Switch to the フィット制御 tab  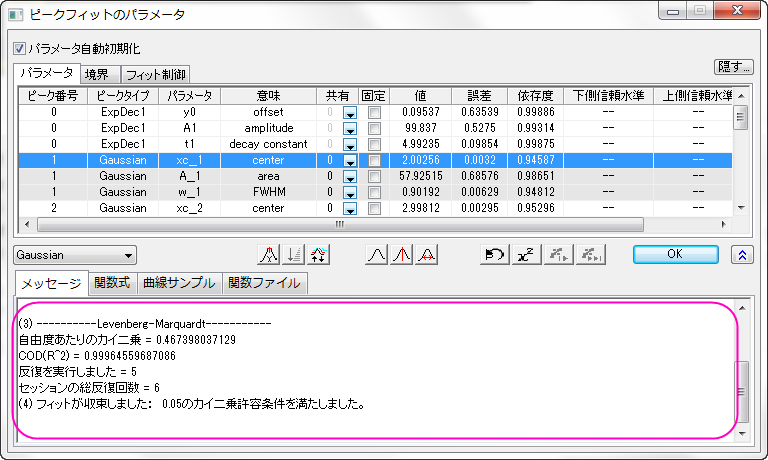(x=155, y=74)
